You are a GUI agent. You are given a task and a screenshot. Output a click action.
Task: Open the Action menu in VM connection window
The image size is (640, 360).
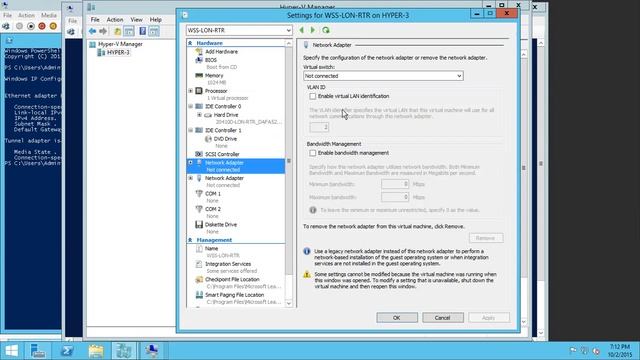26,16
